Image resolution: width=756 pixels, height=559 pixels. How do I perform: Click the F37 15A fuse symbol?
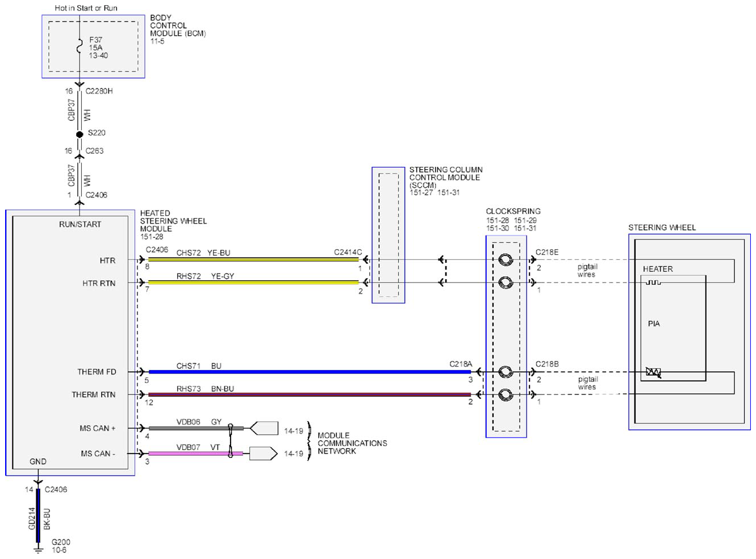coord(80,46)
